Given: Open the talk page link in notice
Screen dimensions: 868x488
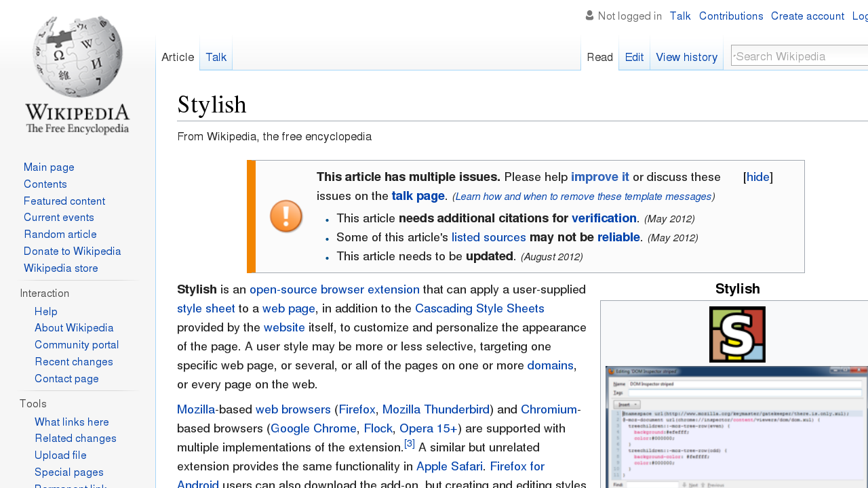Looking at the screenshot, I should click(x=418, y=196).
